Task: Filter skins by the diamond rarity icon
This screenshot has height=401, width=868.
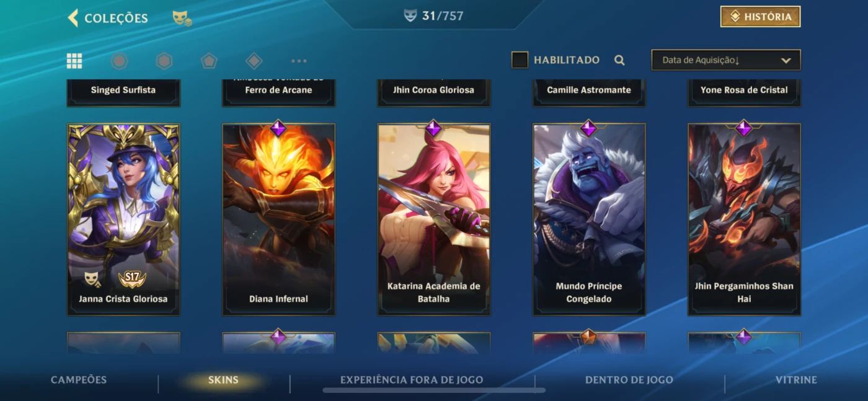Action: click(x=254, y=61)
